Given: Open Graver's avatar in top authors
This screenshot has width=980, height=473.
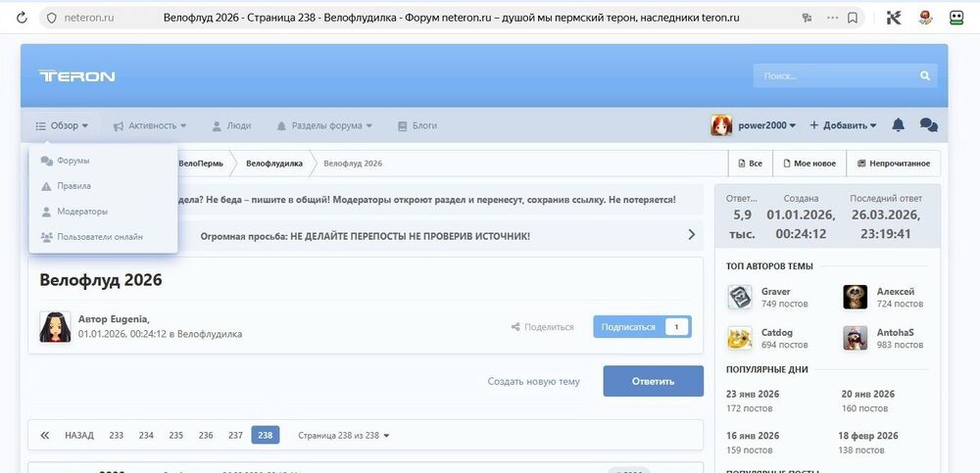Looking at the screenshot, I should click(x=740, y=298).
